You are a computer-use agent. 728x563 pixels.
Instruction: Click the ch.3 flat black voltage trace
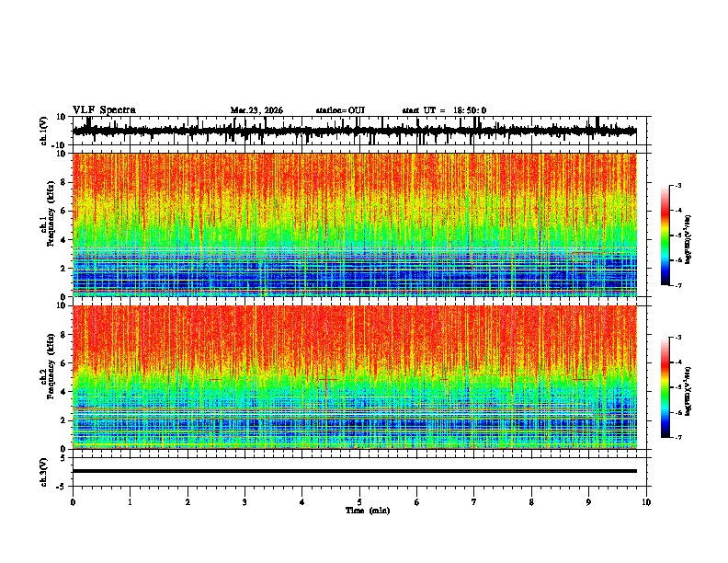tap(354, 471)
